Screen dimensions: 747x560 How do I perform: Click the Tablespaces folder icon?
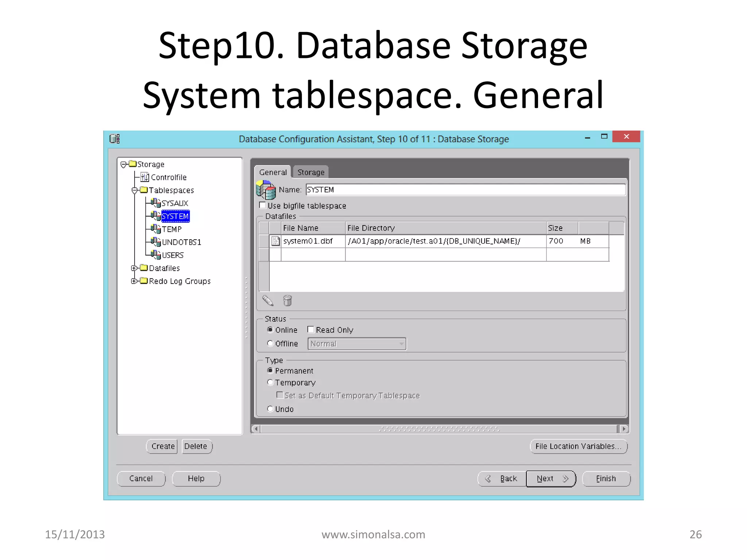144,190
